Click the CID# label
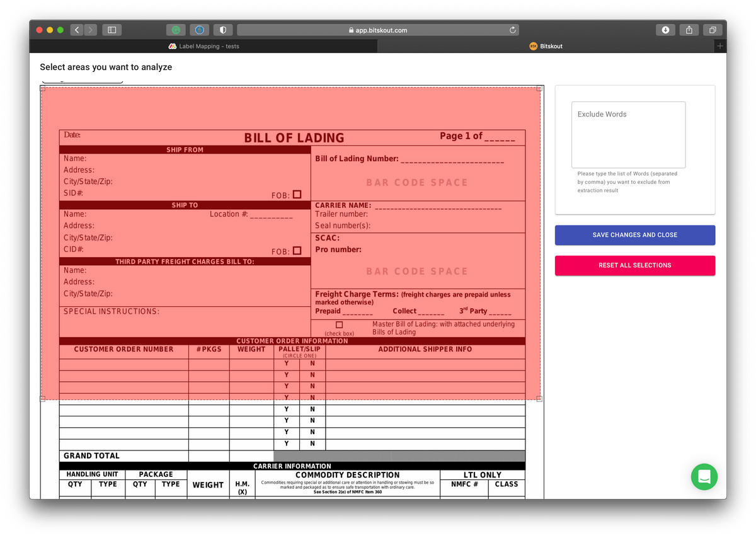Viewport: 756px width, 538px height. click(x=74, y=249)
